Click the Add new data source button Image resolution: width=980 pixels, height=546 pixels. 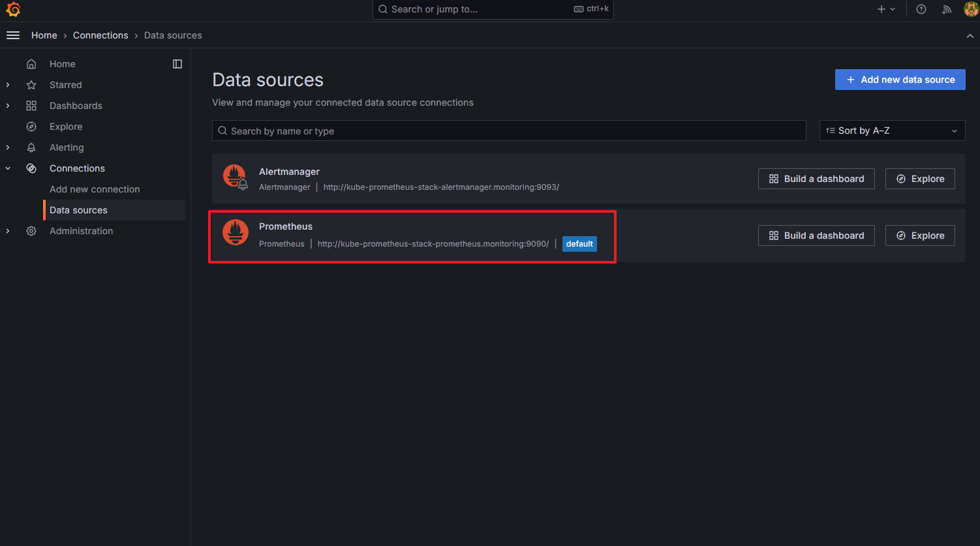click(900, 80)
